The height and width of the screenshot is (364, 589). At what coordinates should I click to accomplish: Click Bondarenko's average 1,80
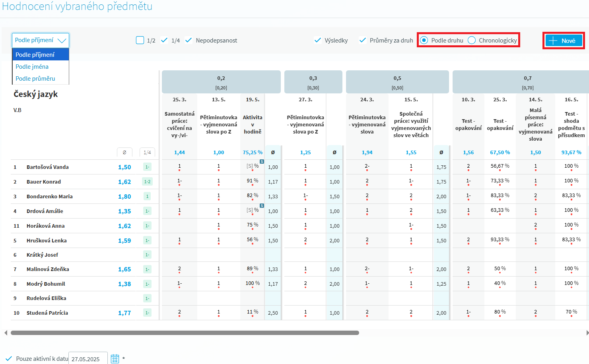pos(124,197)
